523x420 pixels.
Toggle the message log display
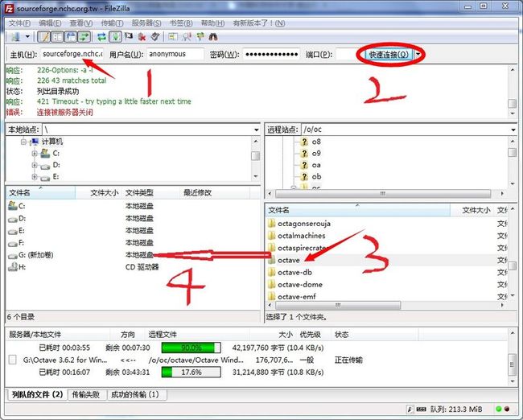tap(43, 37)
